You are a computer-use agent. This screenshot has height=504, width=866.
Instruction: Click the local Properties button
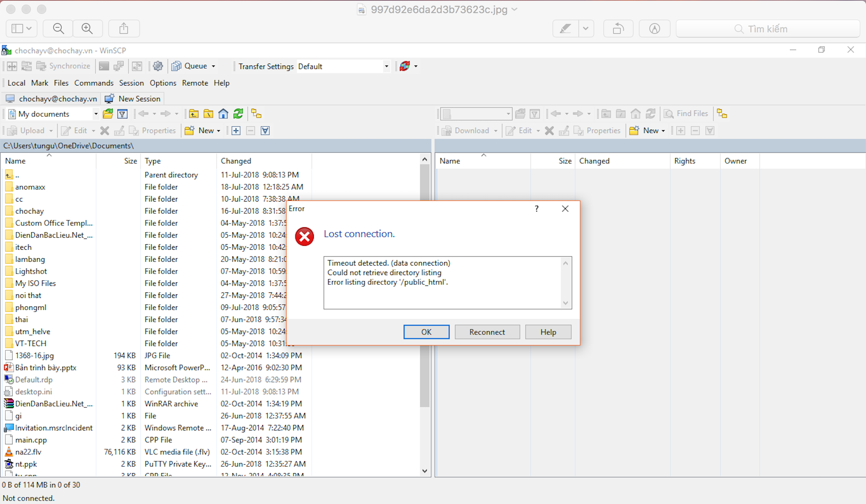(x=153, y=131)
